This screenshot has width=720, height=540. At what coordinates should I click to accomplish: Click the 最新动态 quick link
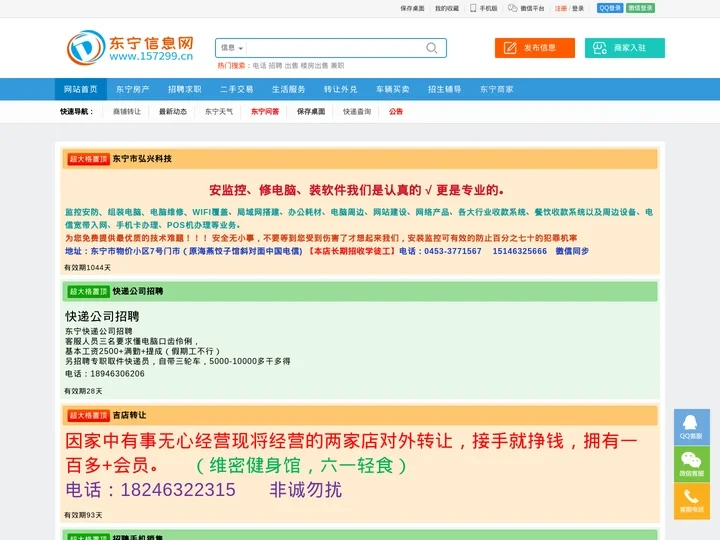click(173, 112)
